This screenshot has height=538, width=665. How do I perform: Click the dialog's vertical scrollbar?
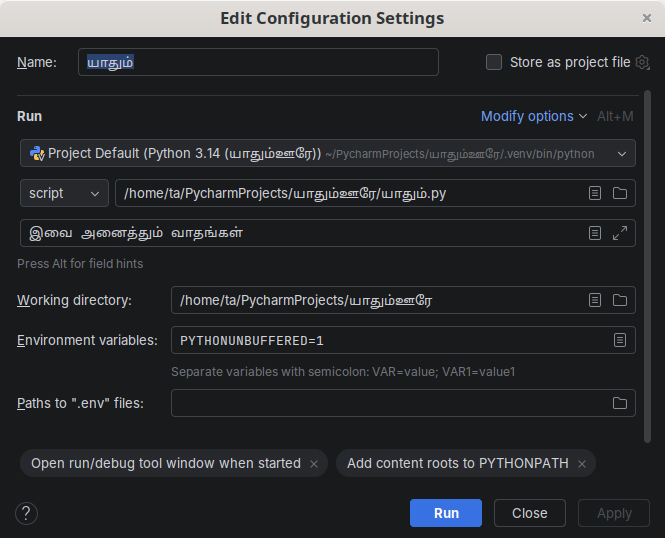tap(647, 266)
